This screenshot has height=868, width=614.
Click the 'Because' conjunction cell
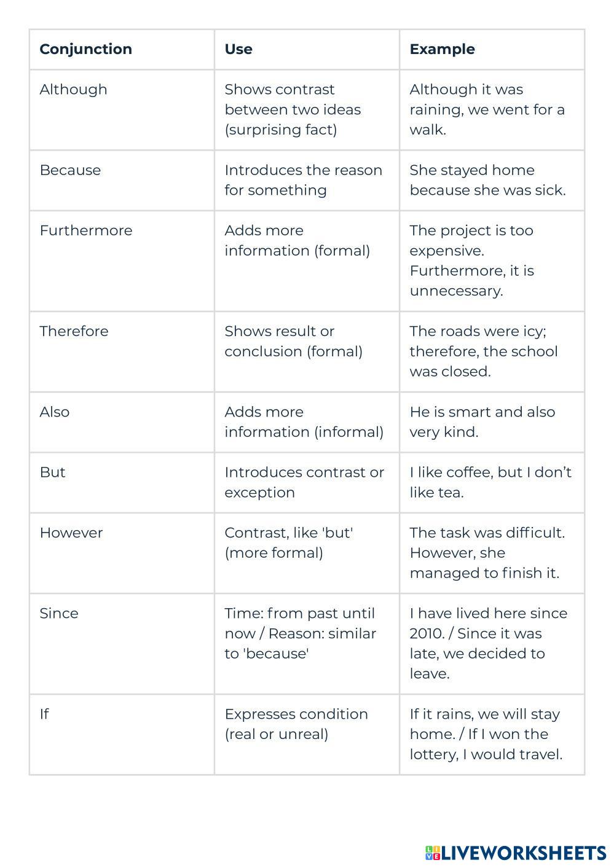click(70, 170)
